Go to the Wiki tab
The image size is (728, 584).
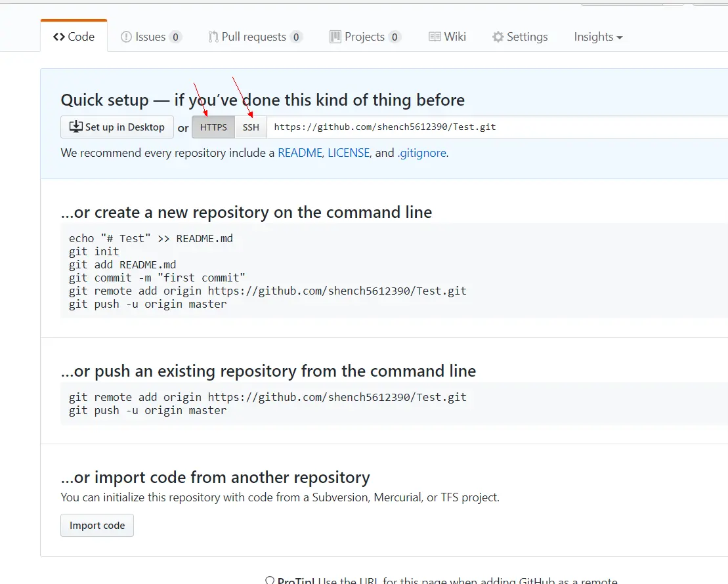pos(447,37)
